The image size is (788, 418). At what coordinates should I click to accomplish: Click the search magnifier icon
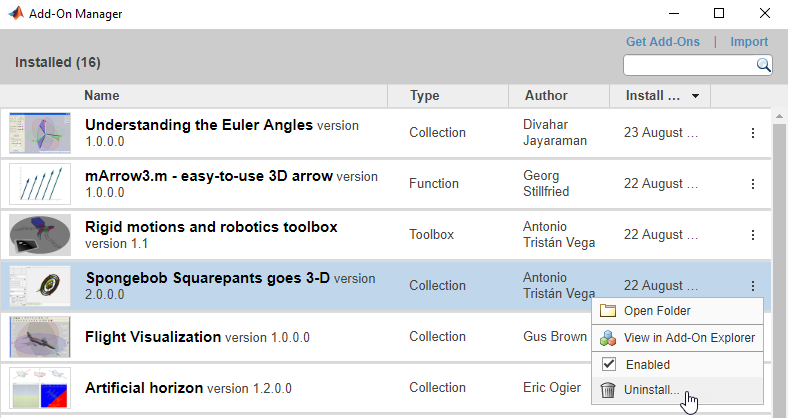point(763,65)
